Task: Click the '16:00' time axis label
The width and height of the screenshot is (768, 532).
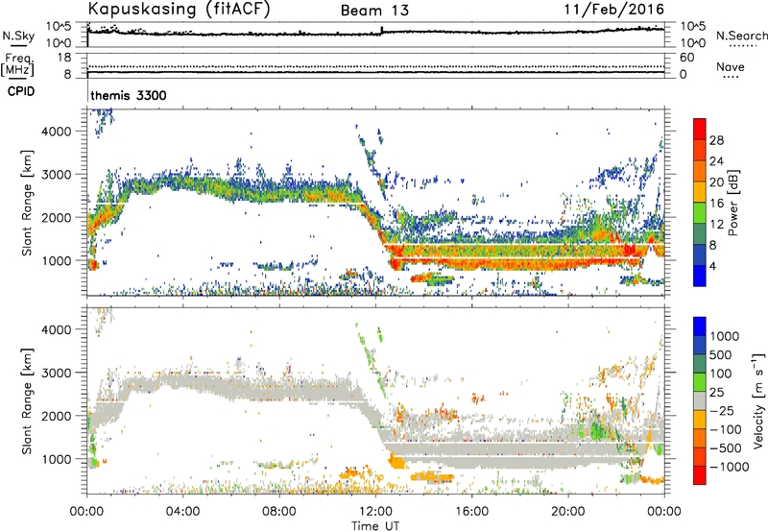Action: (471, 512)
